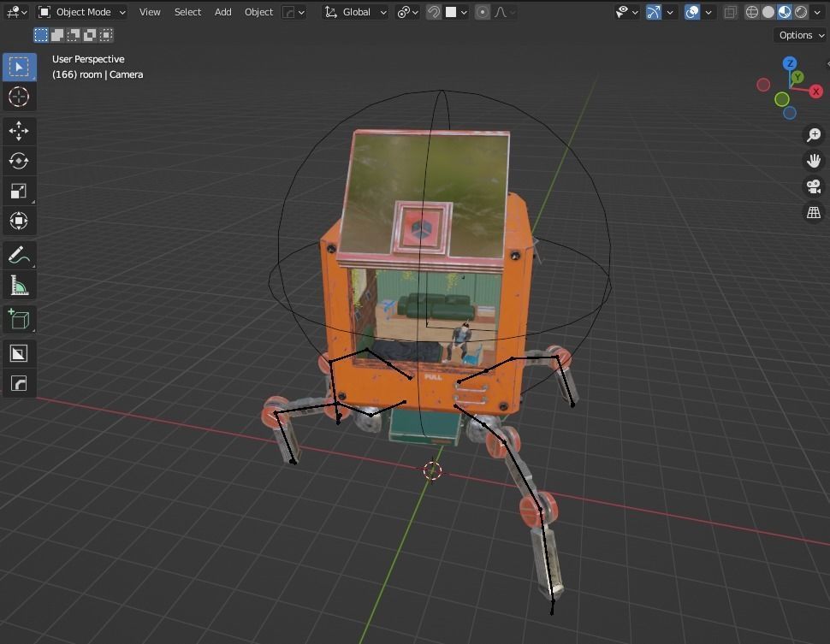The image size is (830, 644).
Task: Activate the Scale tool
Action: pyautogui.click(x=19, y=191)
